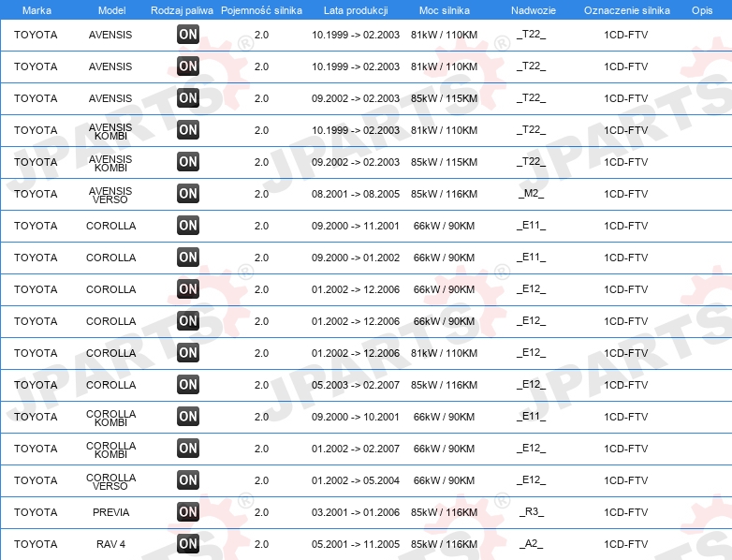Select the ON fuel icon in AVENSIS VERSO row
This screenshot has height=560, width=732.
(188, 193)
